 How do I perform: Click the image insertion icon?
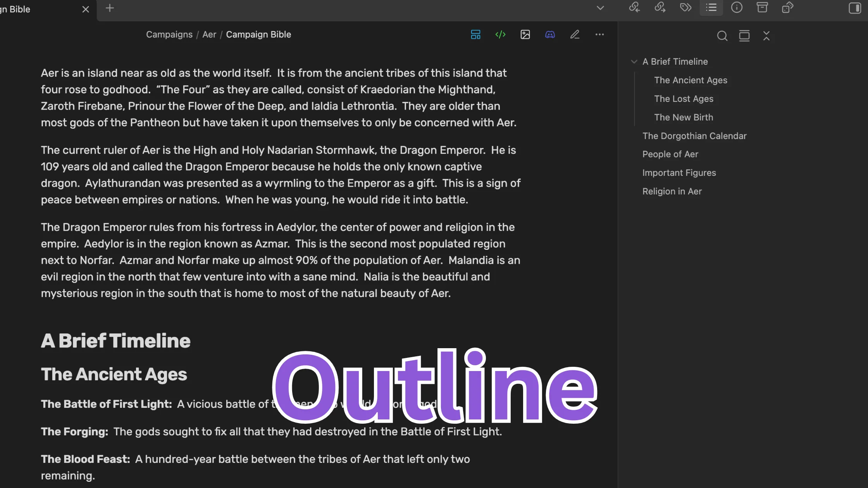click(x=525, y=34)
